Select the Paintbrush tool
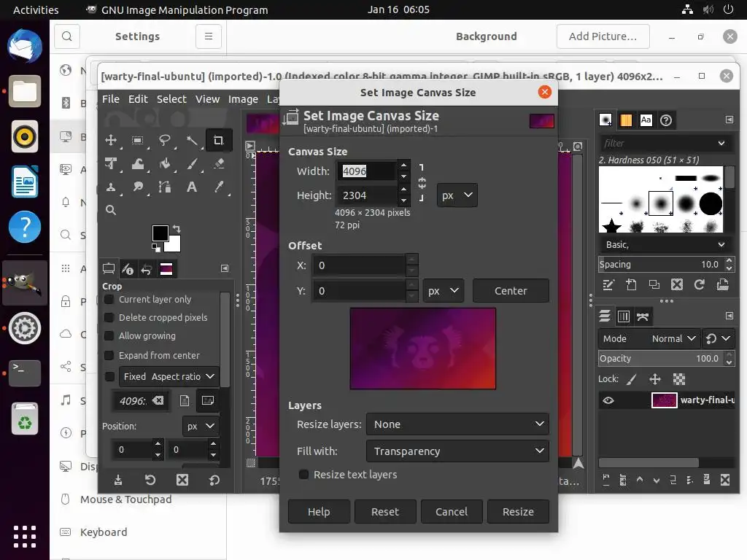747x560 pixels. pyautogui.click(x=192, y=164)
